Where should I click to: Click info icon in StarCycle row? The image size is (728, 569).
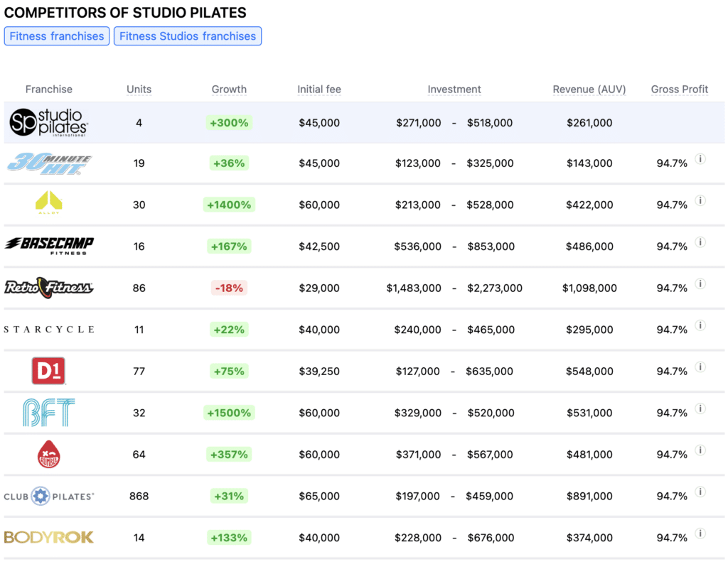(700, 325)
